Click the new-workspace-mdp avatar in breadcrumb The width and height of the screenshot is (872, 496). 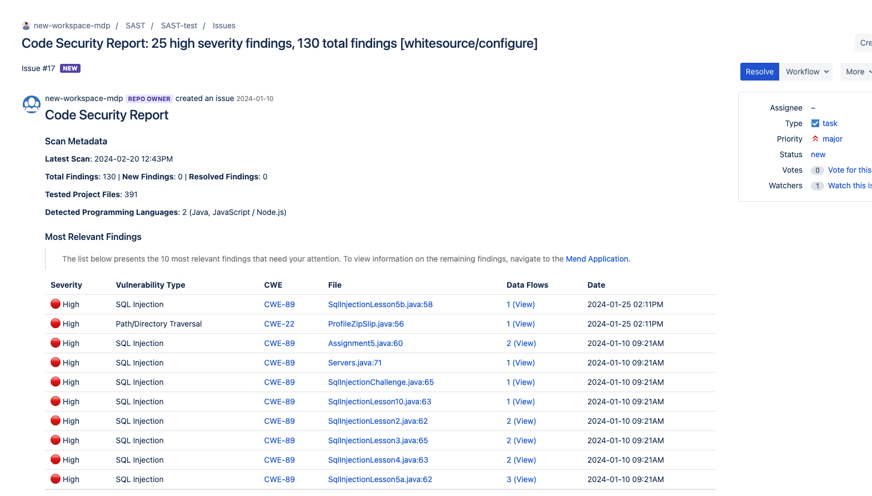click(26, 26)
